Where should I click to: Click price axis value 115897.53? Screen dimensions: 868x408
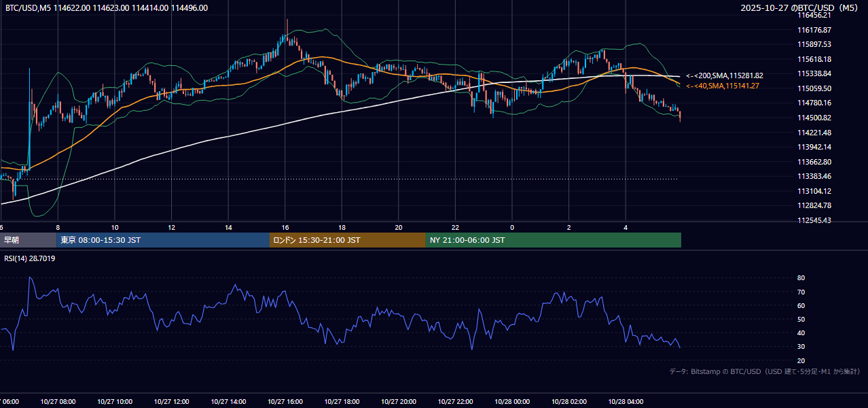click(x=814, y=44)
